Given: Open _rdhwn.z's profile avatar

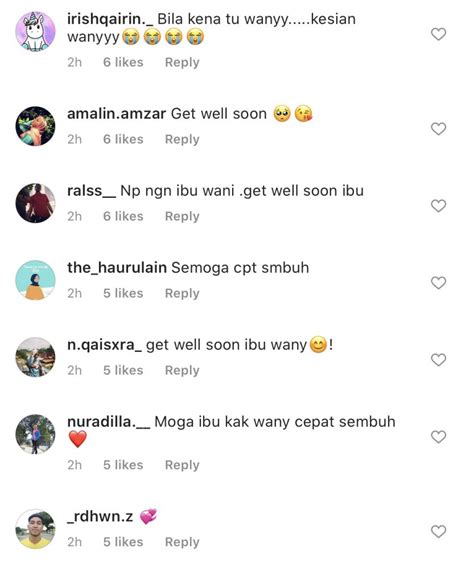Looking at the screenshot, I should coord(35,529).
